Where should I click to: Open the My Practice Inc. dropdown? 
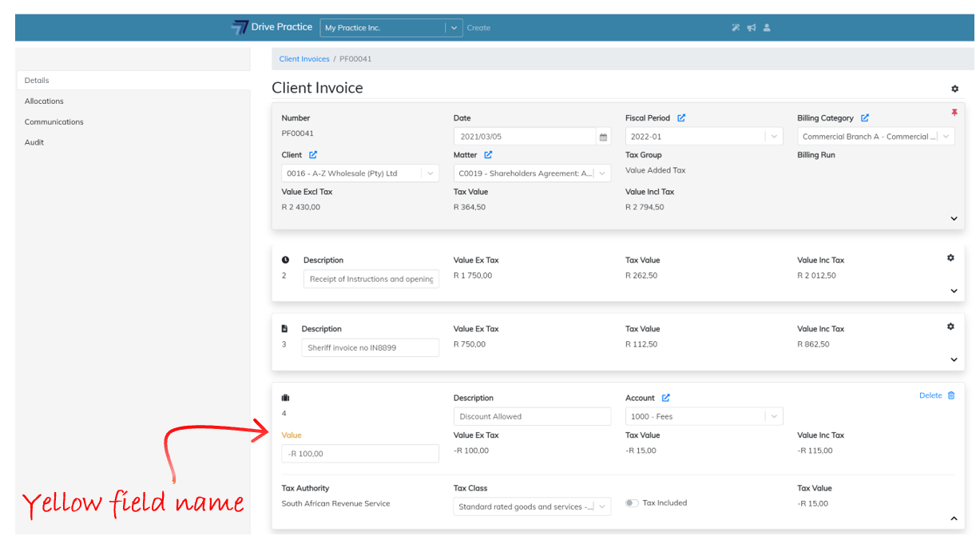click(454, 28)
